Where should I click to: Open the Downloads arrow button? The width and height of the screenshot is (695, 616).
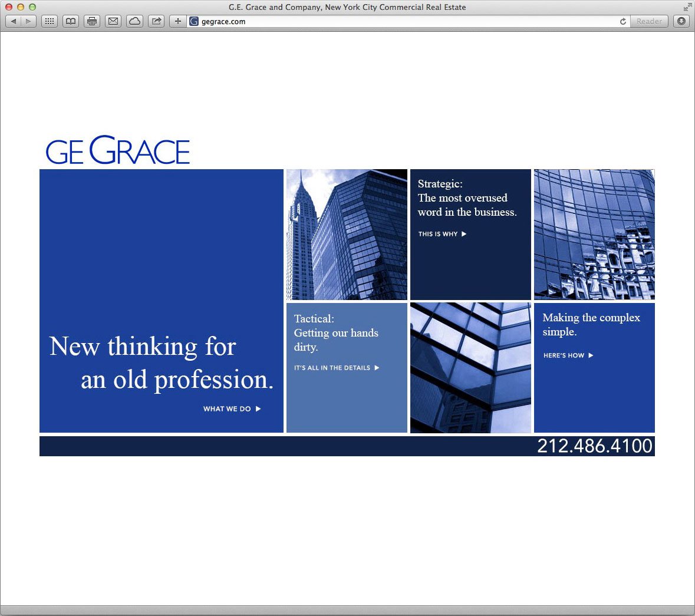coord(681,21)
